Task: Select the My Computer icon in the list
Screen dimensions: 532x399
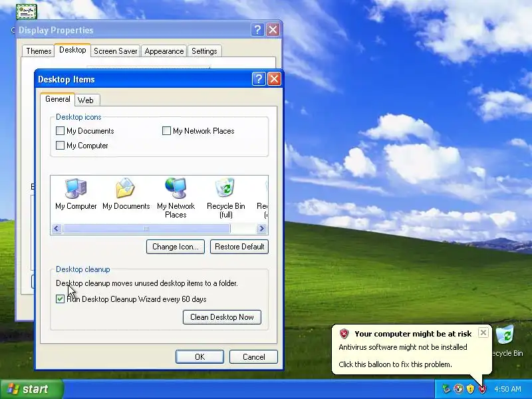Action: point(76,194)
